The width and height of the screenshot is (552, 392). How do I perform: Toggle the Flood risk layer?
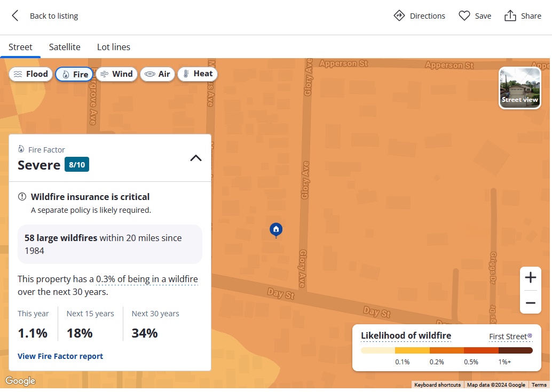point(31,74)
